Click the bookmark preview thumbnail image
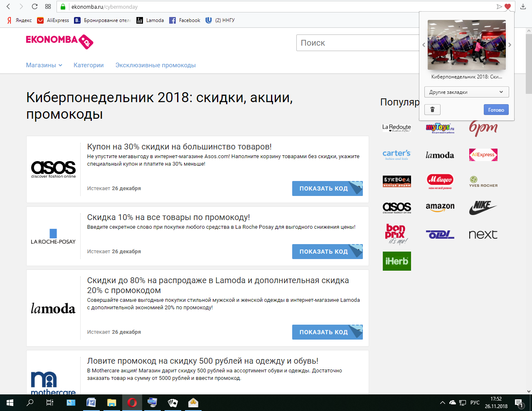 (x=467, y=45)
